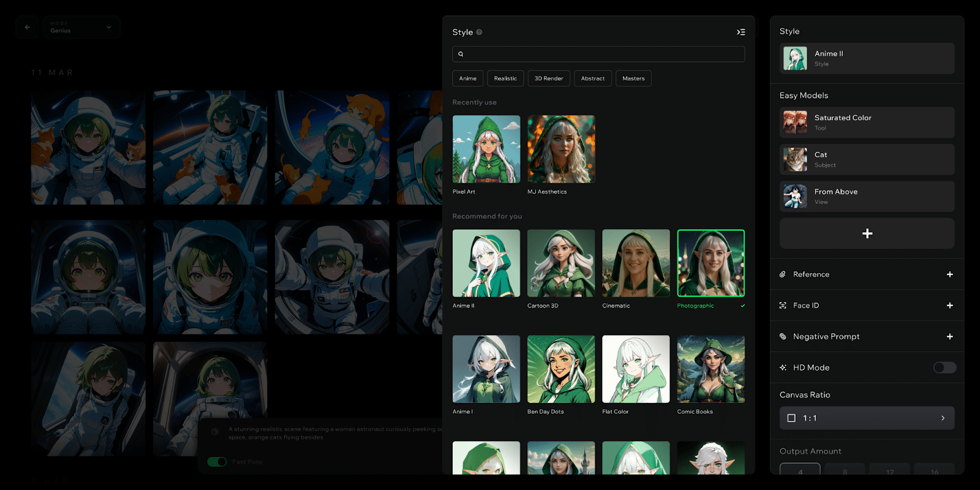
Task: Choose the Ben Day Dots style
Action: coord(561,369)
